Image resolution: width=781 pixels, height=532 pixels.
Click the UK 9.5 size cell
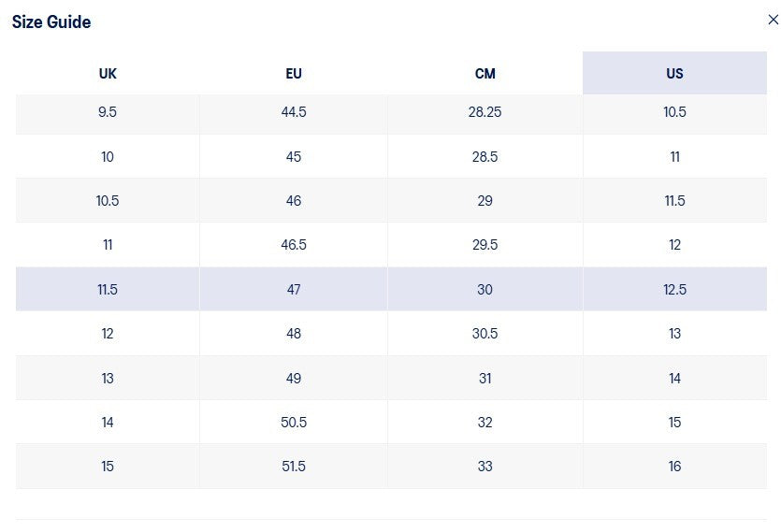click(x=108, y=112)
